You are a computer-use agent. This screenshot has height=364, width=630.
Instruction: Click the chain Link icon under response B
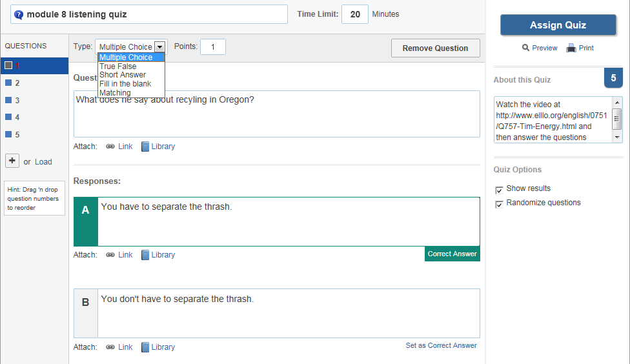tap(111, 347)
